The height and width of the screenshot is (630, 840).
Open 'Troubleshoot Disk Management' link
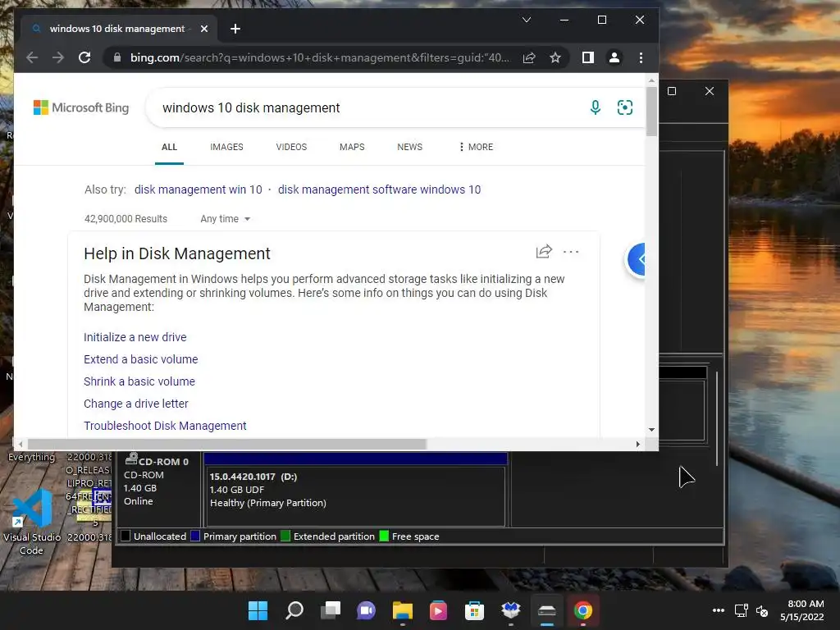coord(165,426)
